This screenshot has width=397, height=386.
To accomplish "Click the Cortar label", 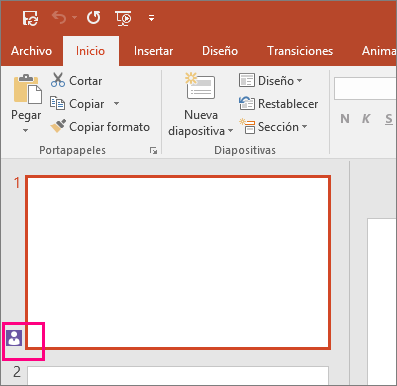I will pos(86,81).
